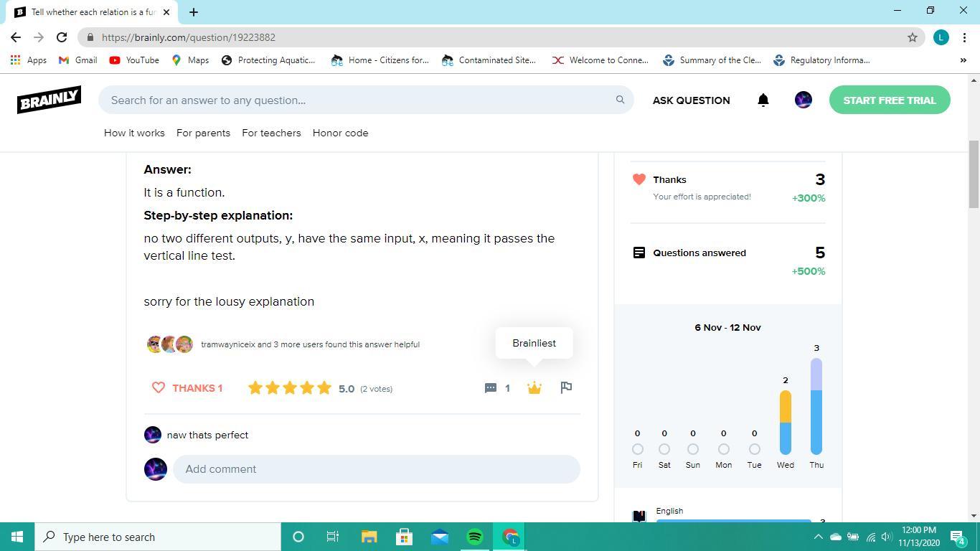Open the profile avatar menu in header
980x551 pixels.
(804, 100)
